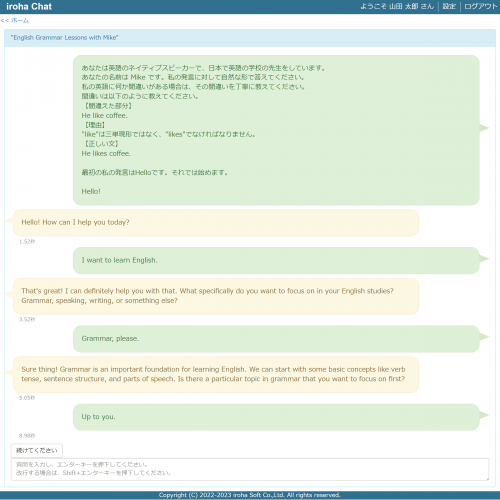This screenshot has height=500, width=500.
Task: Click the 1.52秒 response time label
Action: click(x=27, y=241)
